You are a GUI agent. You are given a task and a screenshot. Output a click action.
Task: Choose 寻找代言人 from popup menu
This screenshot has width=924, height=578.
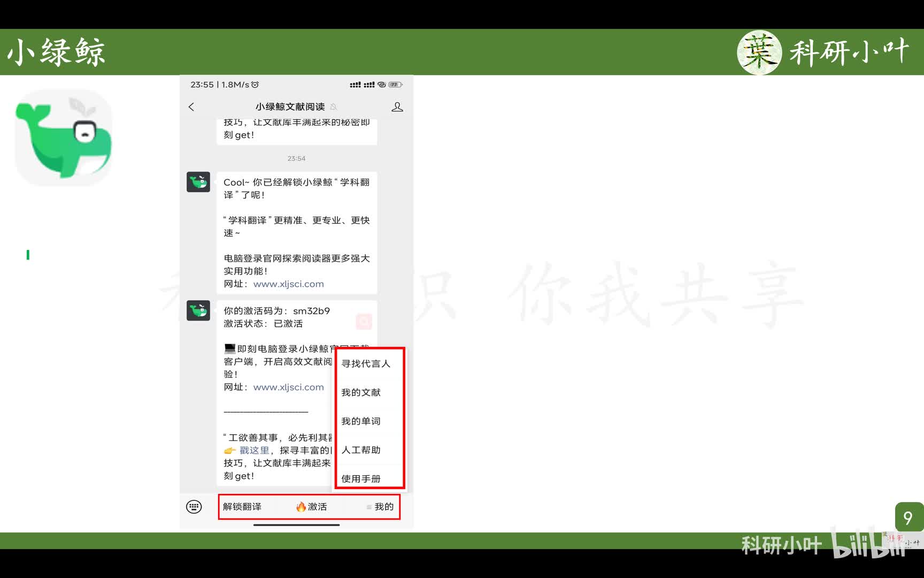[366, 363]
